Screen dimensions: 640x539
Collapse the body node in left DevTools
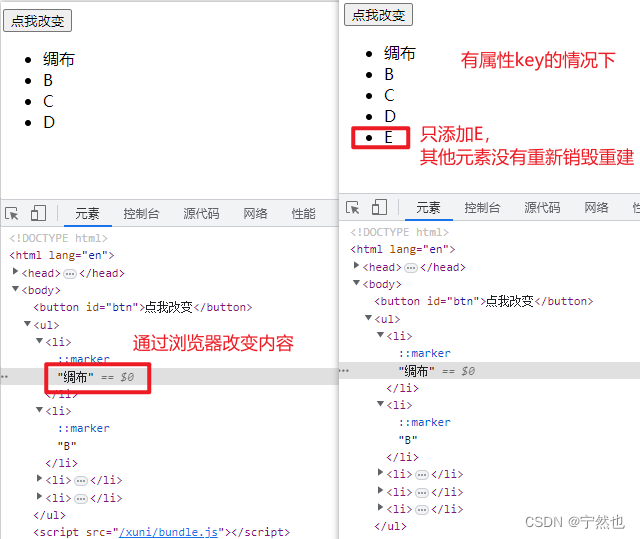point(16,289)
